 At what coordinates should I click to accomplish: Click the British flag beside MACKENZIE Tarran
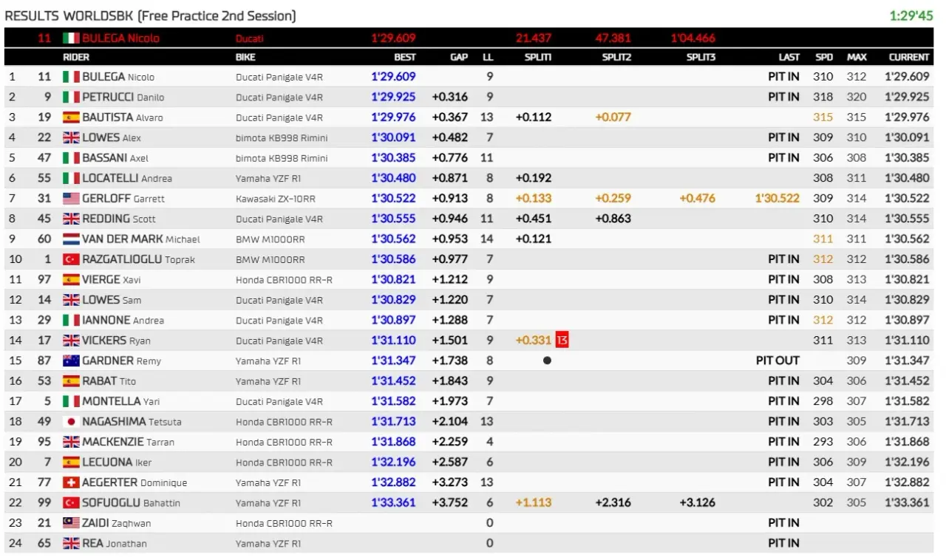click(x=71, y=442)
